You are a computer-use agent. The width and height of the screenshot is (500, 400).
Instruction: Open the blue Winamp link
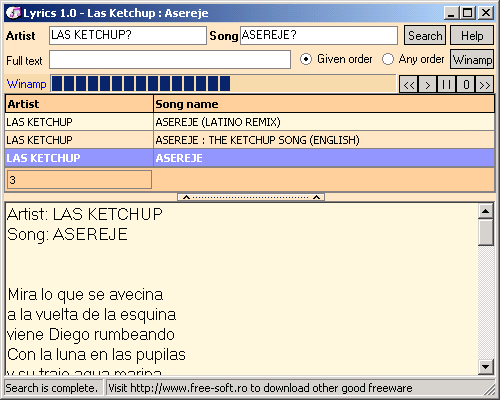[26, 84]
